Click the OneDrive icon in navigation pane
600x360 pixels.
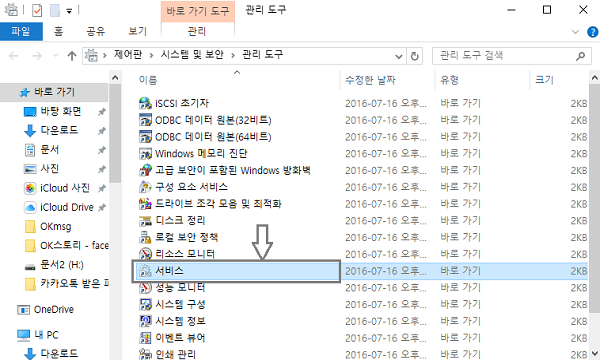pyautogui.click(x=23, y=310)
